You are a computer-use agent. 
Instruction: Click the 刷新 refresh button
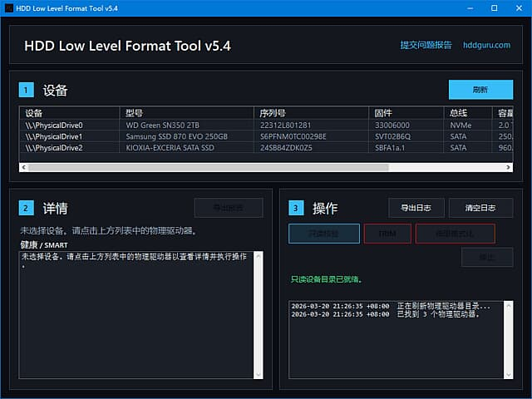point(480,90)
